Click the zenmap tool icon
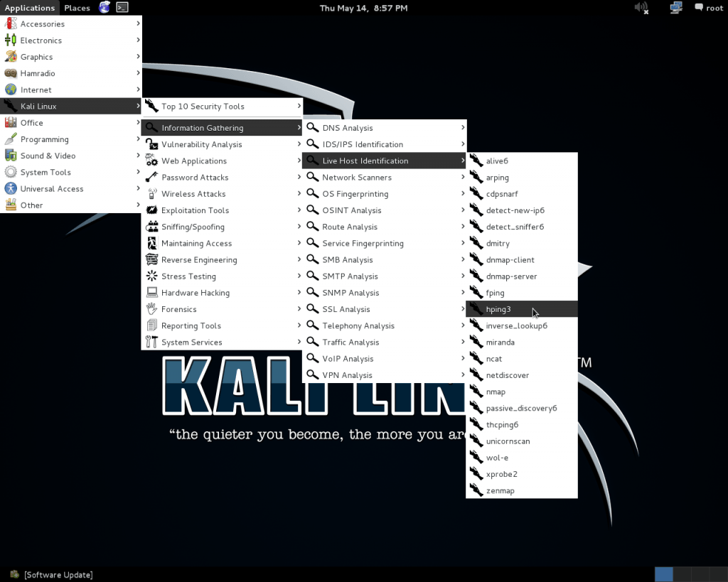This screenshot has height=582, width=728. pos(476,490)
